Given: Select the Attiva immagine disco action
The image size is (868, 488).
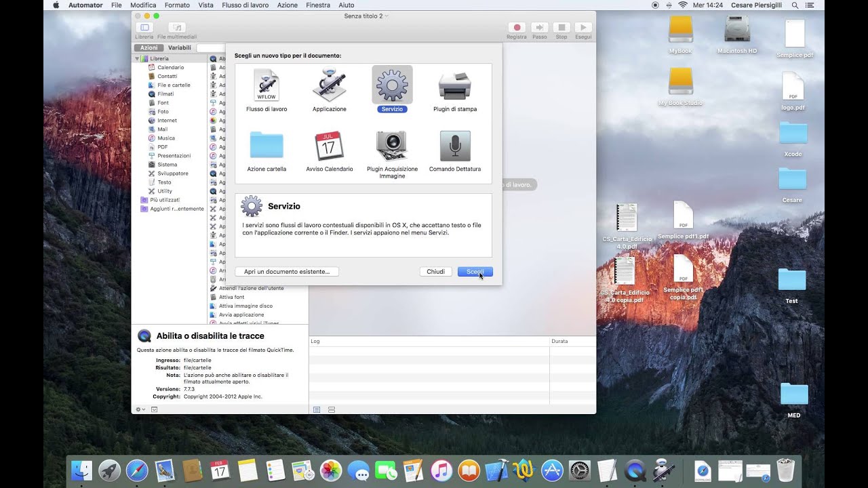Looking at the screenshot, I should (x=246, y=306).
